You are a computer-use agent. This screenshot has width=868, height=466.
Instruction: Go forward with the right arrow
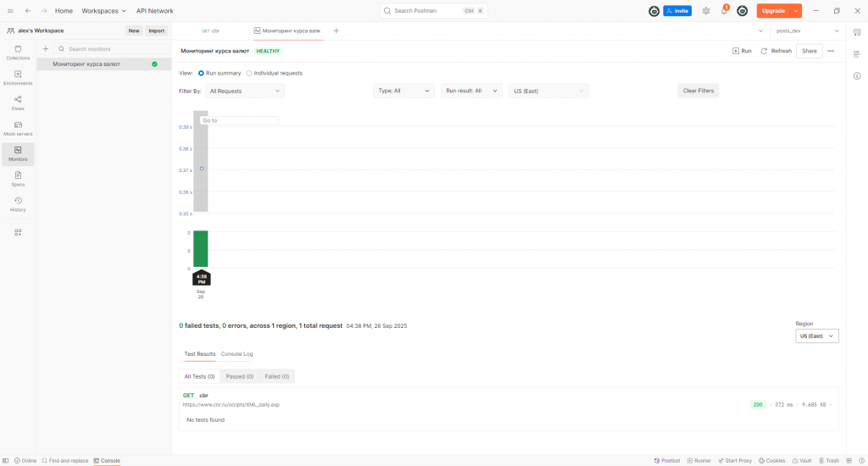[x=44, y=10]
